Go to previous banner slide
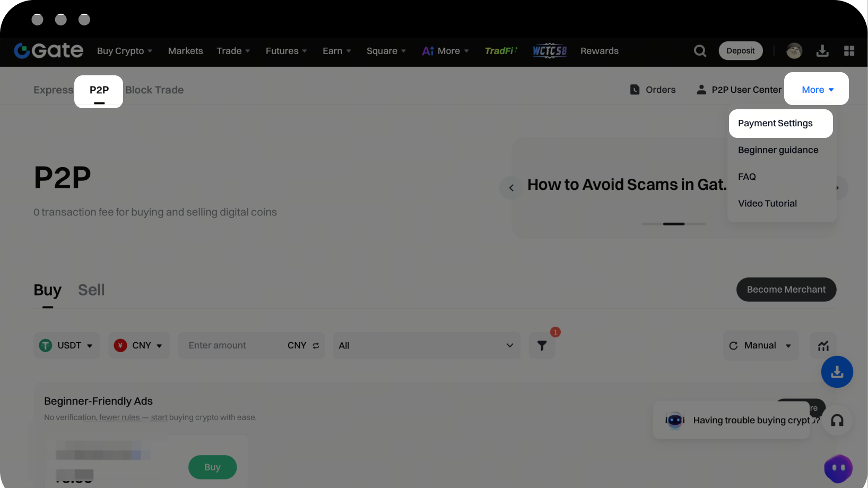 point(511,188)
